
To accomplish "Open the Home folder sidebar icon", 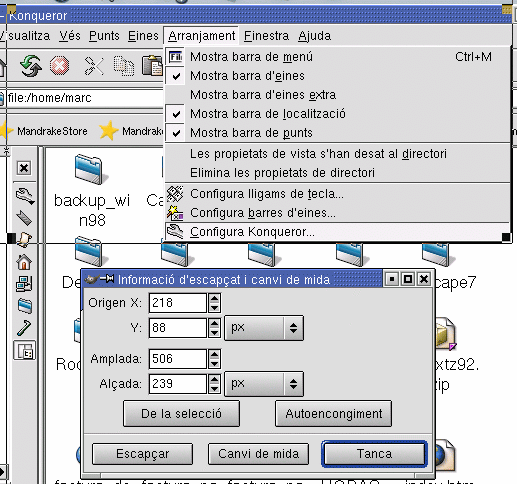I will [x=24, y=262].
